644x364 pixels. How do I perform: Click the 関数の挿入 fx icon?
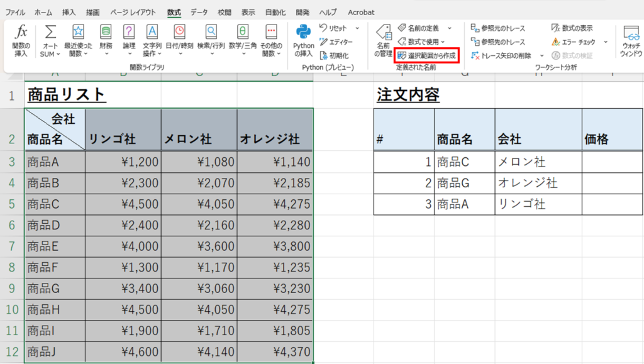click(x=21, y=33)
